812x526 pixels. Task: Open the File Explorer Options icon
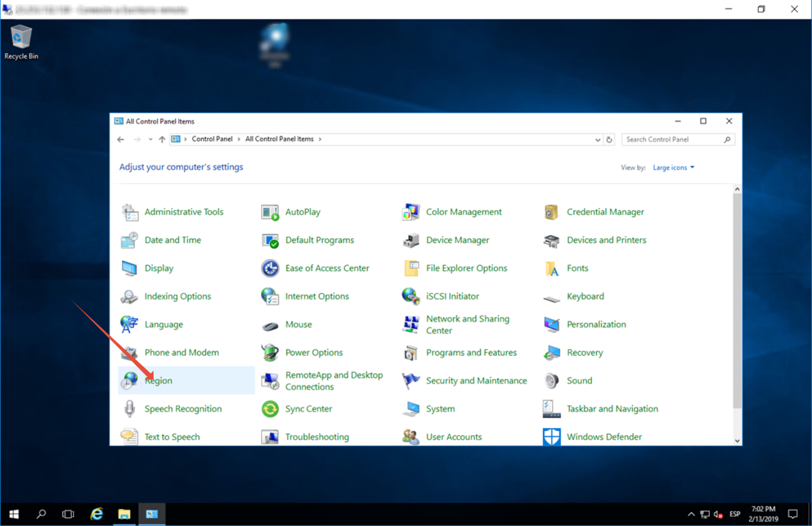pos(411,268)
